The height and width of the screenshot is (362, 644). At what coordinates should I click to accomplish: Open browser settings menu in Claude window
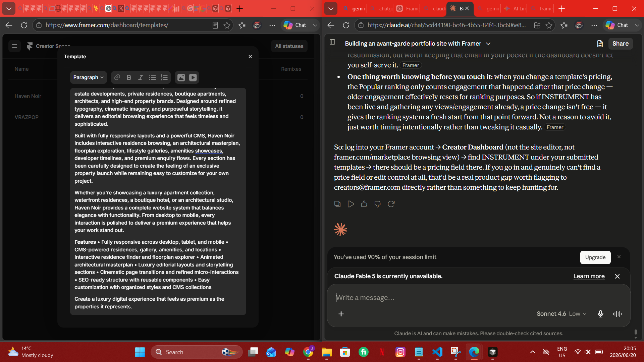[594, 25]
